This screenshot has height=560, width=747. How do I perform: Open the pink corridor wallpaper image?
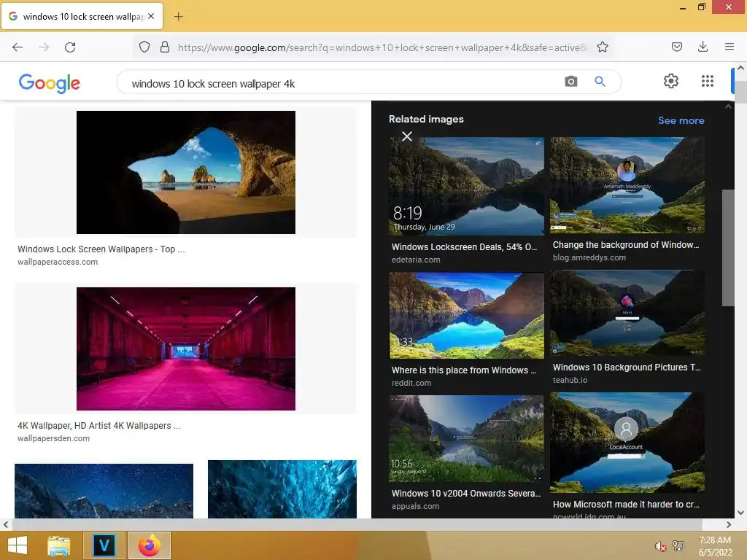click(186, 349)
